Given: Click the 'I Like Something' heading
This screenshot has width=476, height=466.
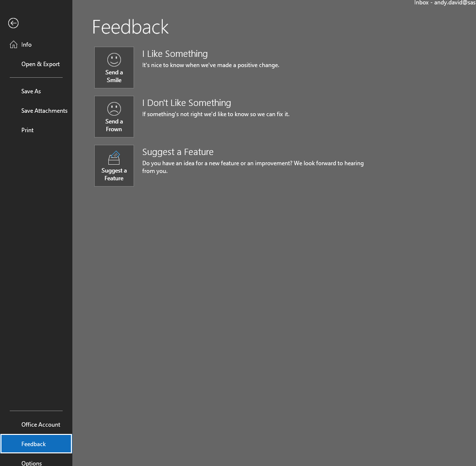Looking at the screenshot, I should [x=174, y=53].
